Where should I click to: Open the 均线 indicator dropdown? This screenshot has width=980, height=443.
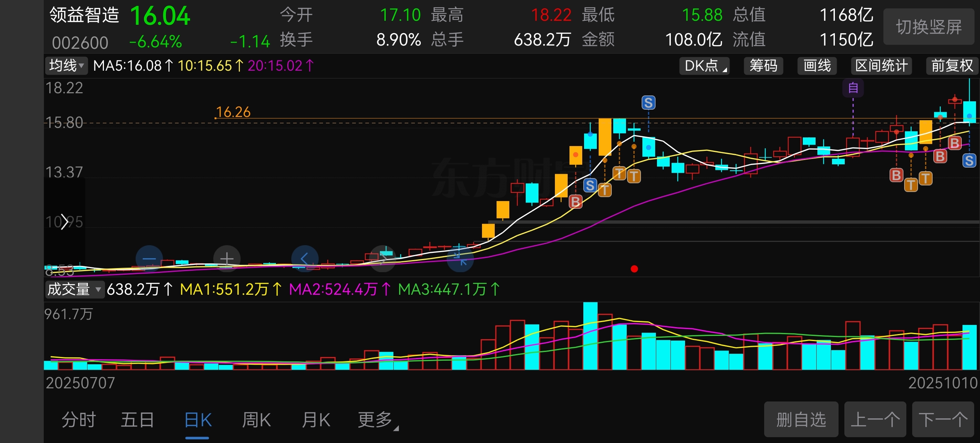[x=66, y=66]
